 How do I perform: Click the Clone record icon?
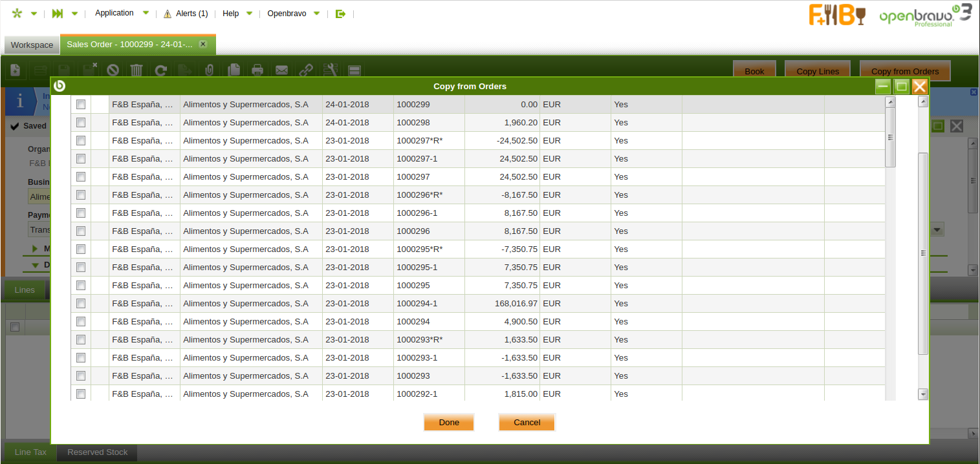point(234,70)
